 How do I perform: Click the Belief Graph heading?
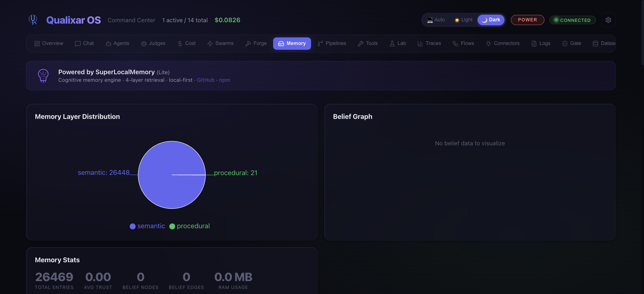pyautogui.click(x=353, y=117)
